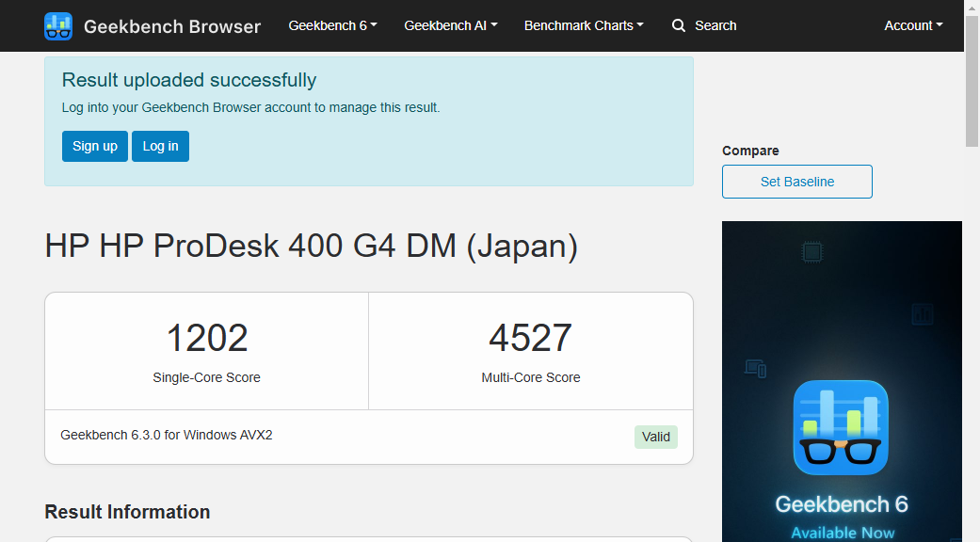Click the Valid badge
Viewport: 980px width, 542px height.
(655, 437)
